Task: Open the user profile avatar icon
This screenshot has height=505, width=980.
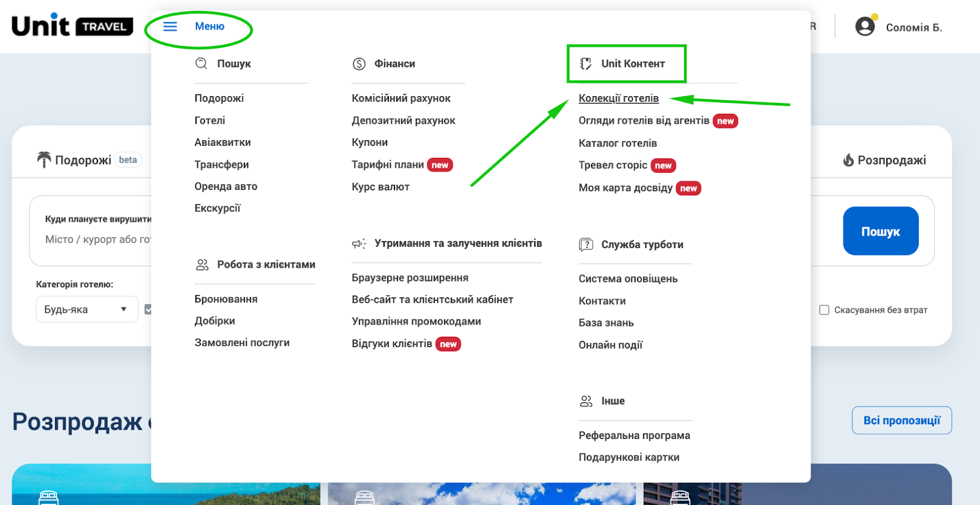Action: click(x=865, y=26)
